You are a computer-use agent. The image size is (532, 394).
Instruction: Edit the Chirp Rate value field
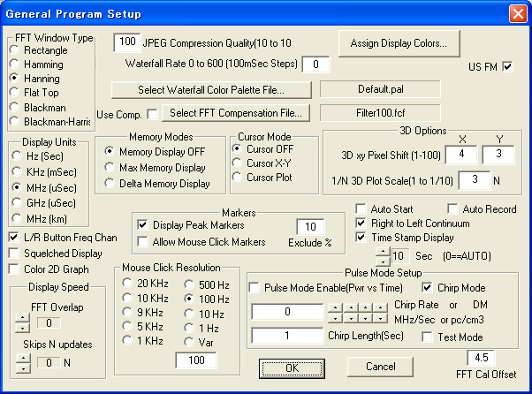point(287,312)
